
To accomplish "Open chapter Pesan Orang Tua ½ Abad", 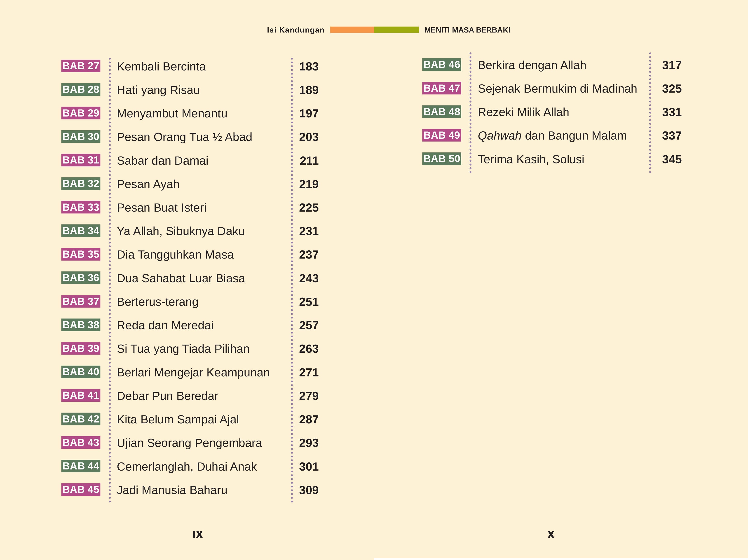I will click(x=184, y=137).
